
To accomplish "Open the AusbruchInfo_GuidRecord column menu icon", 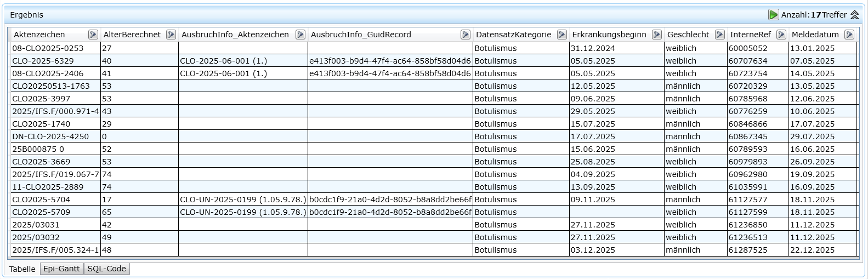I will point(465,35).
